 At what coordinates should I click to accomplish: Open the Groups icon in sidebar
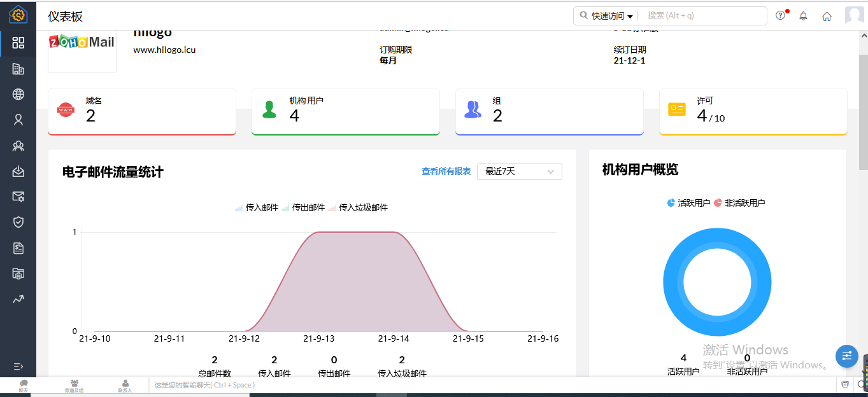pyautogui.click(x=18, y=146)
